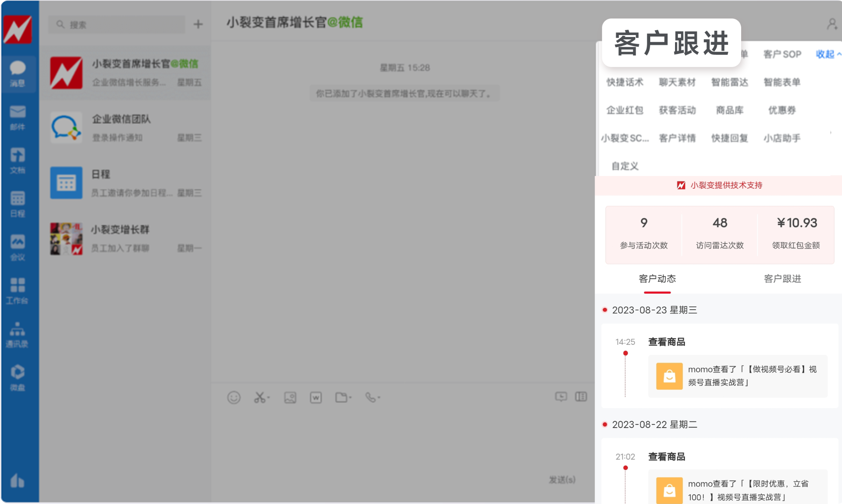This screenshot has width=842, height=504.
Task: Switch to the 客户跟进 tab below stats
Action: click(x=782, y=279)
